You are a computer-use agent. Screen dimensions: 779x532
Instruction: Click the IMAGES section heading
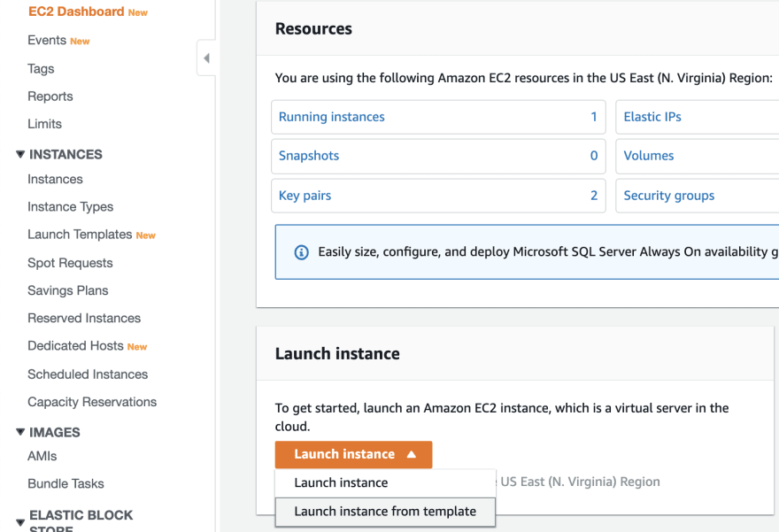[55, 433]
